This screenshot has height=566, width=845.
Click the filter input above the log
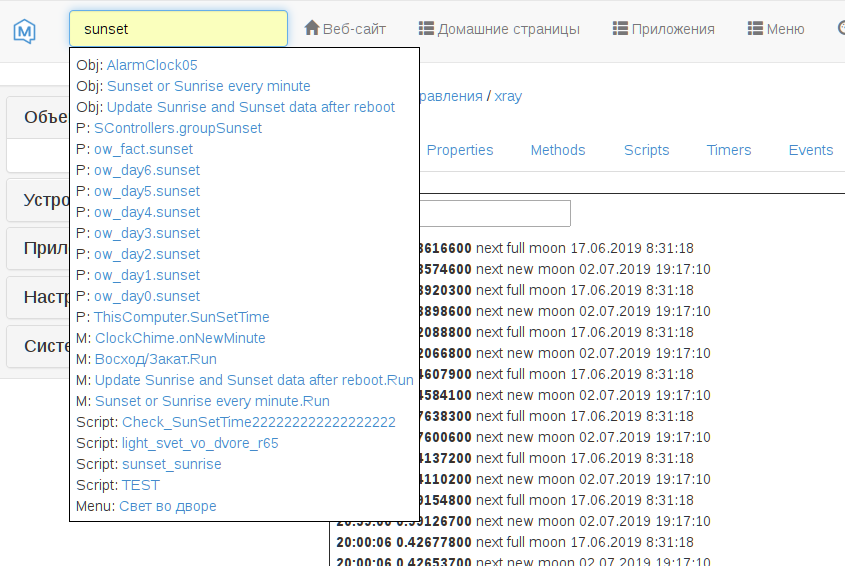tap(495, 213)
